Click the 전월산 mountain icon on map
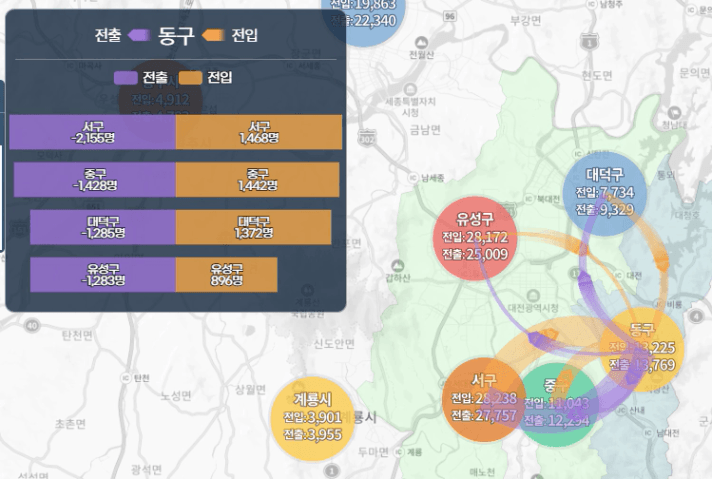 click(x=421, y=43)
